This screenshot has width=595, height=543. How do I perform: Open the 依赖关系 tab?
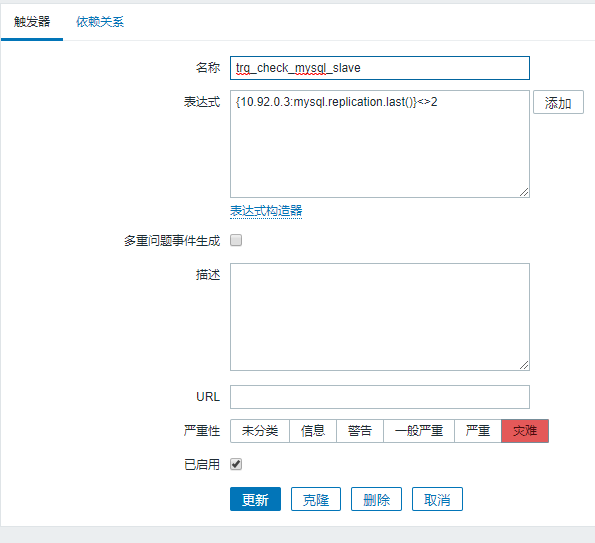tap(100, 22)
